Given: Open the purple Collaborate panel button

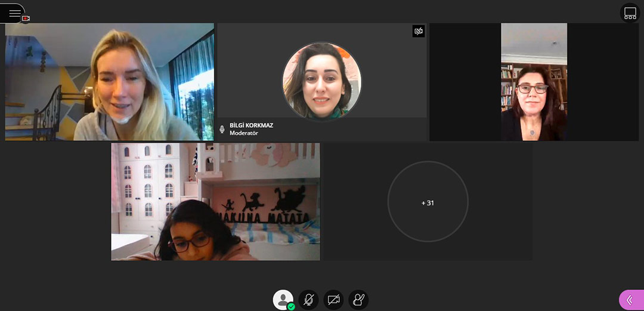Looking at the screenshot, I should (631, 300).
